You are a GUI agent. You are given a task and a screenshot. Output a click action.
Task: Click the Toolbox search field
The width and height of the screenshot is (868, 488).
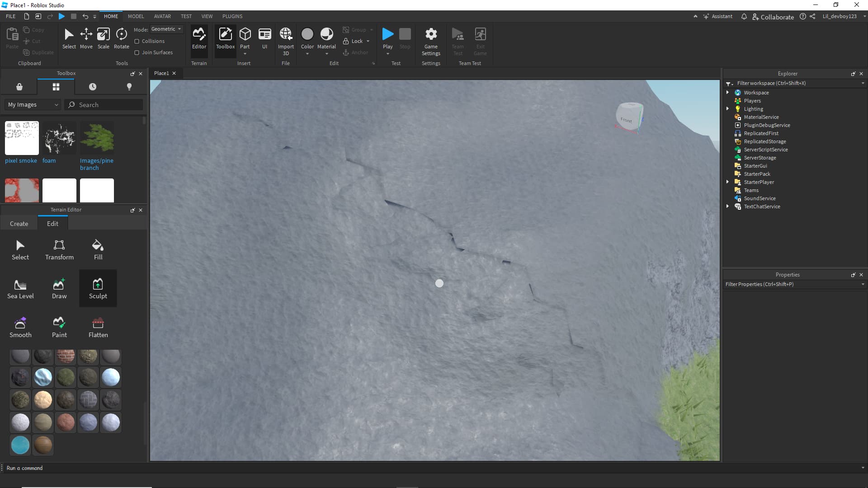coord(104,105)
